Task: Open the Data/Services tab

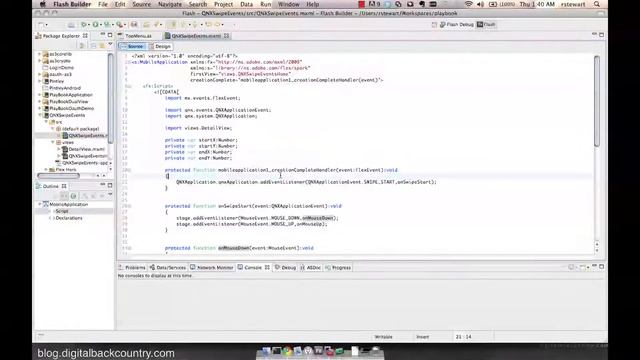Action: (168, 268)
